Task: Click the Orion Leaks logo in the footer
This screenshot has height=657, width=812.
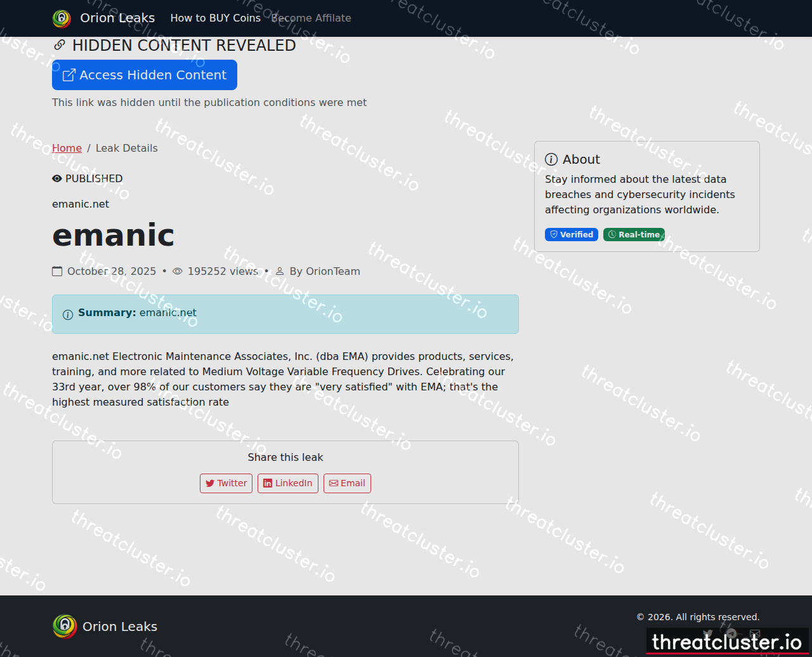Action: [64, 627]
